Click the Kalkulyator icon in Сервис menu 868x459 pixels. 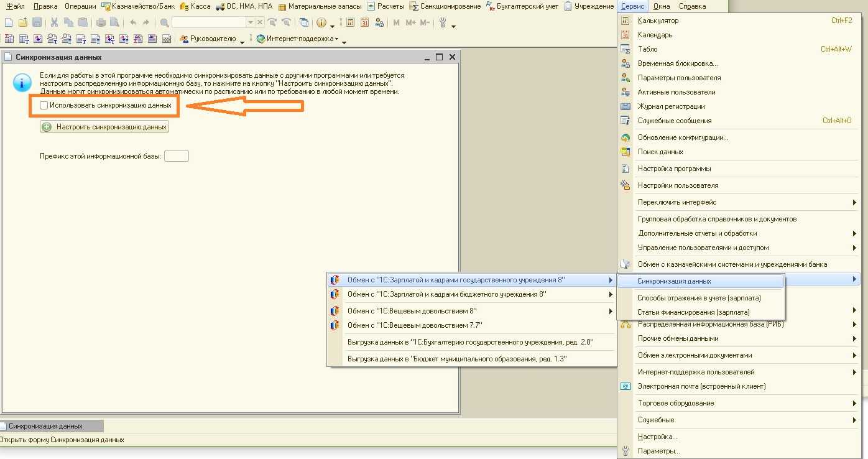click(626, 21)
